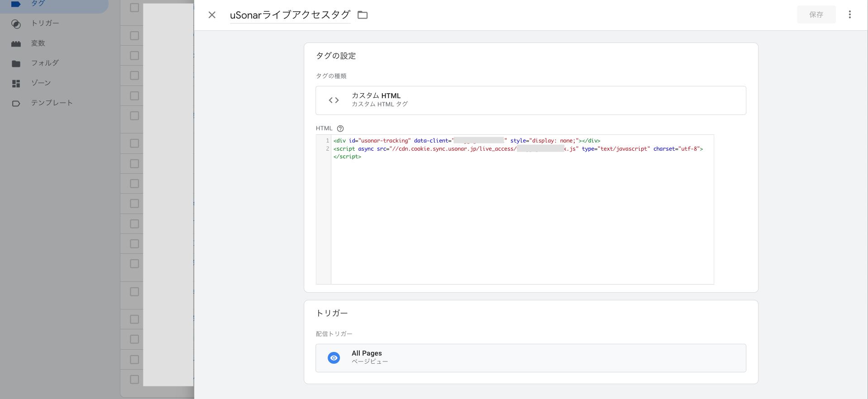Image resolution: width=868 pixels, height=399 pixels.
Task: Open the folder icon beside the tag name
Action: [x=362, y=15]
